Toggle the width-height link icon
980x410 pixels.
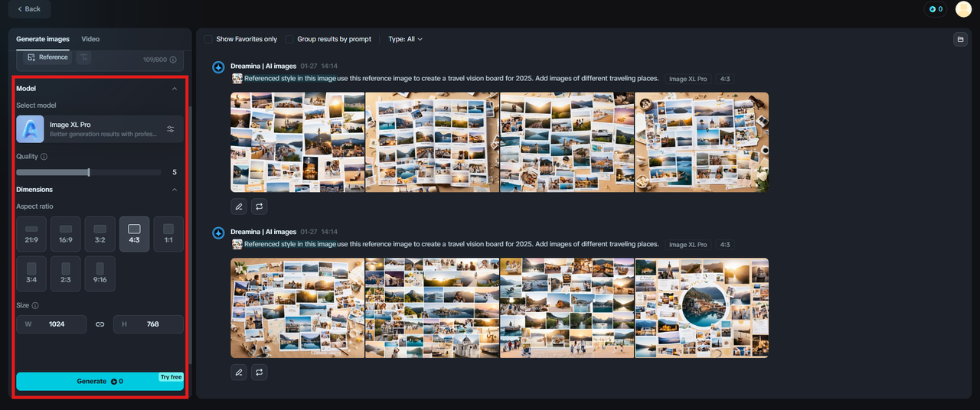pos(100,324)
